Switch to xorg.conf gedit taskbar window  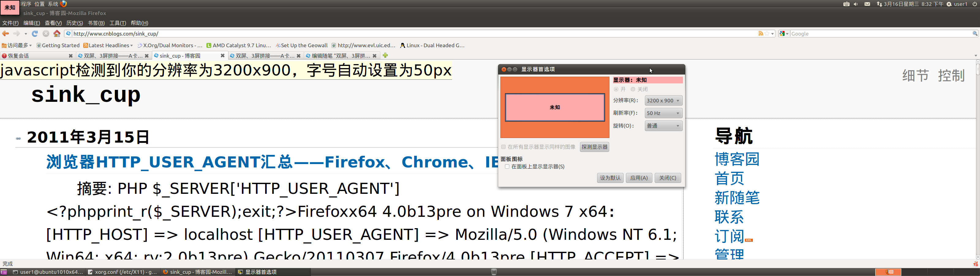(x=123, y=272)
